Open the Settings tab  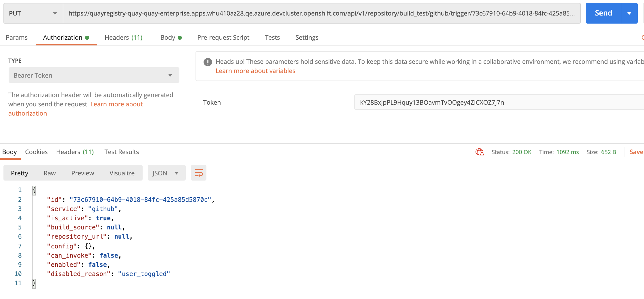click(x=307, y=37)
